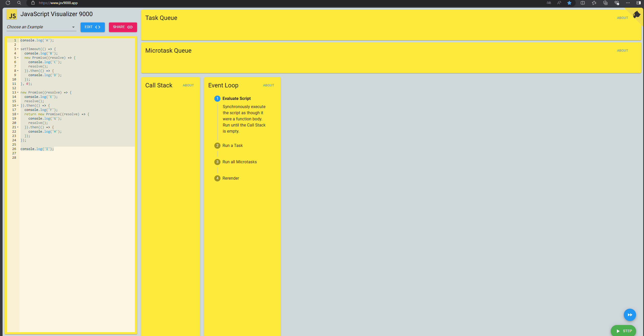Click the browser collections icon

click(x=605, y=3)
